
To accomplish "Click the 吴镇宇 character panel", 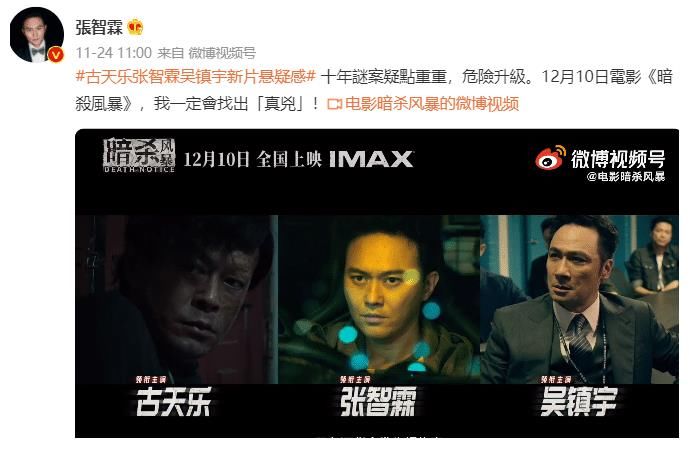I will [579, 299].
